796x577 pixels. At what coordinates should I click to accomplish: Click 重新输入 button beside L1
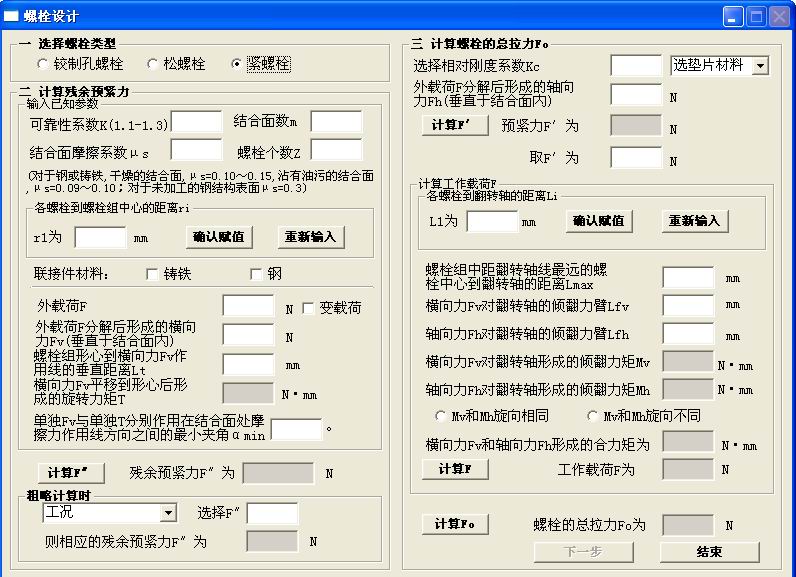pyautogui.click(x=695, y=221)
